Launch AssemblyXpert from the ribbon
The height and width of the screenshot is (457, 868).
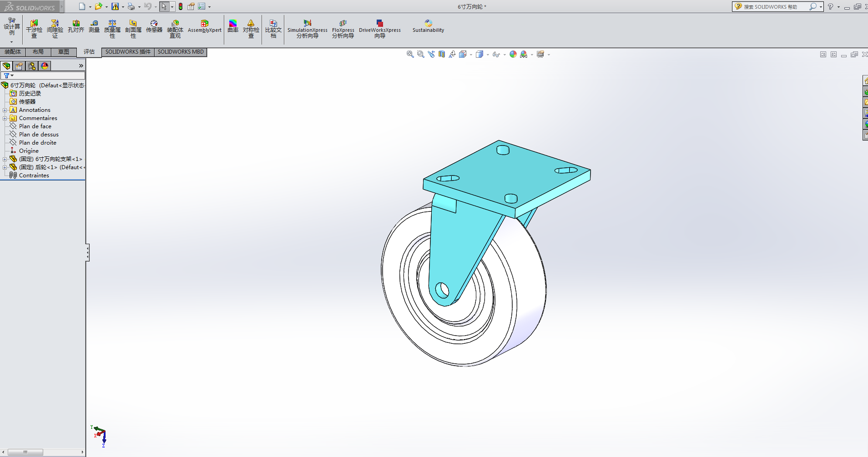[x=204, y=26]
